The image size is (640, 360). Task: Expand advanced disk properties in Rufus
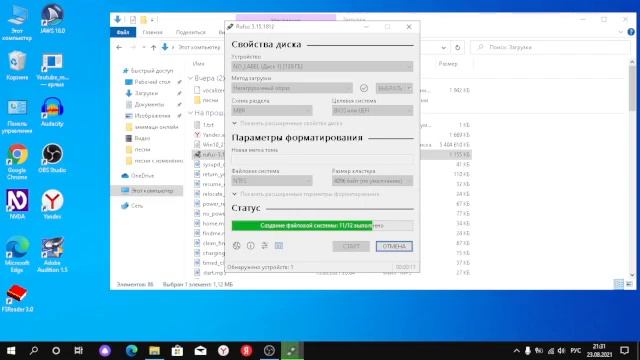(287, 123)
